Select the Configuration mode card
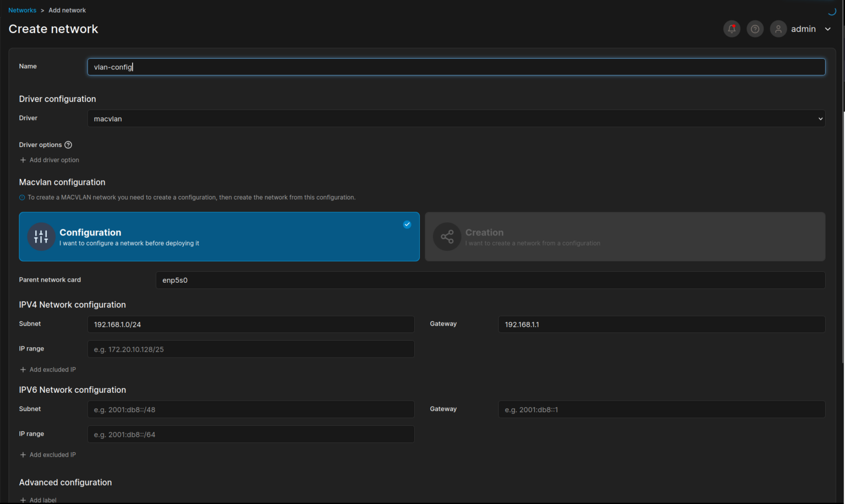845x504 pixels. pyautogui.click(x=219, y=237)
